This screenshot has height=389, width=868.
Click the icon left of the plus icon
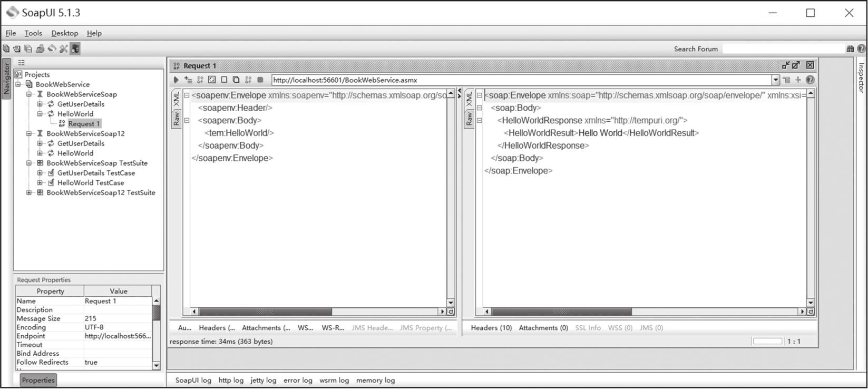(x=786, y=80)
